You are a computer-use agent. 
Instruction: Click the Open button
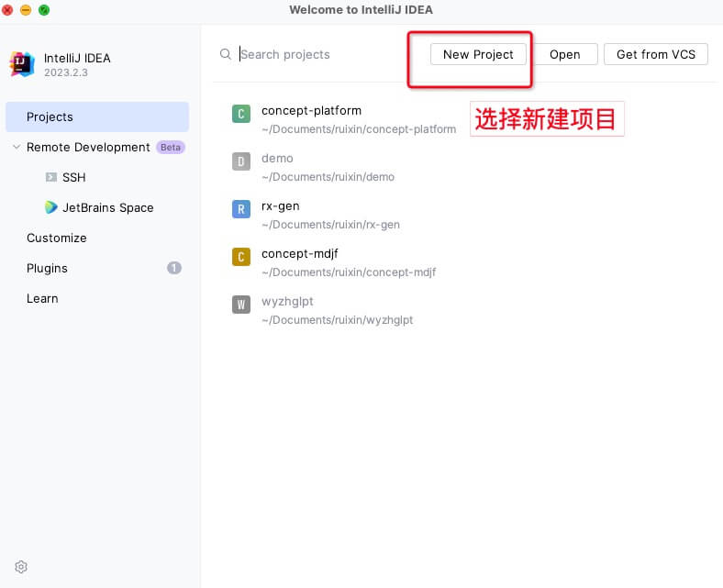tap(565, 54)
